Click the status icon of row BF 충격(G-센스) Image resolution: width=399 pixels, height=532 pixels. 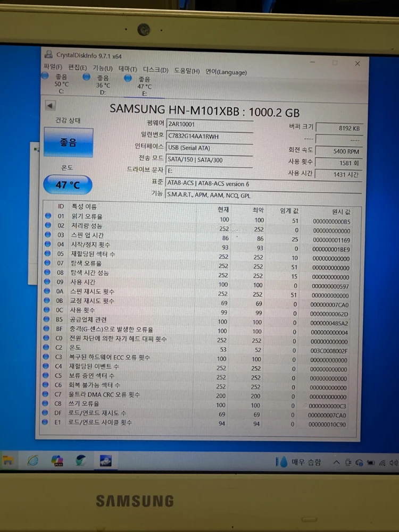[46, 328]
